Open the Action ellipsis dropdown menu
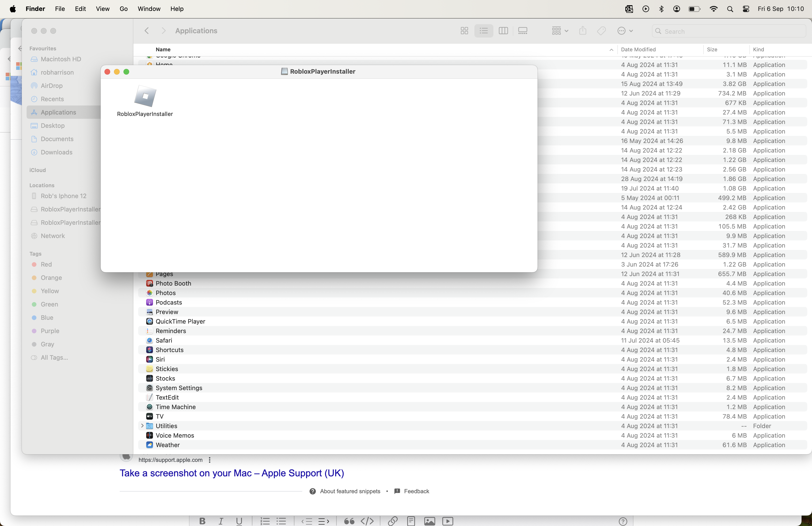The image size is (812, 526). pos(625,31)
